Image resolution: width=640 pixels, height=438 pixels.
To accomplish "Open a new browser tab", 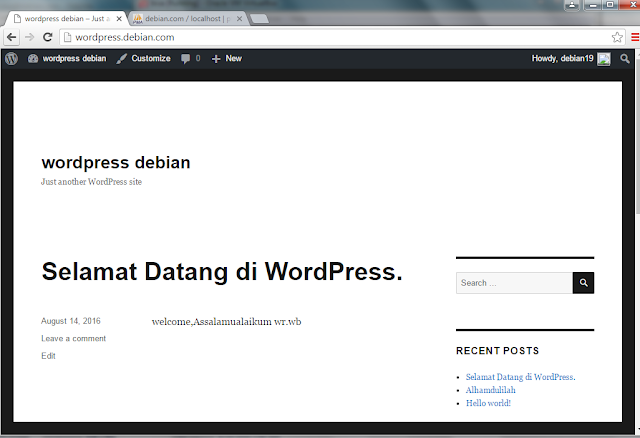I will coord(259,19).
